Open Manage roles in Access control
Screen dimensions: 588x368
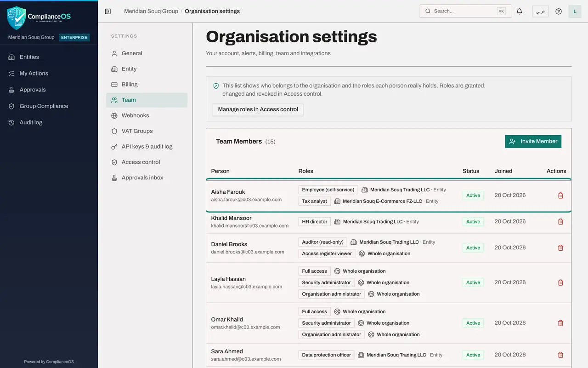pos(258,109)
